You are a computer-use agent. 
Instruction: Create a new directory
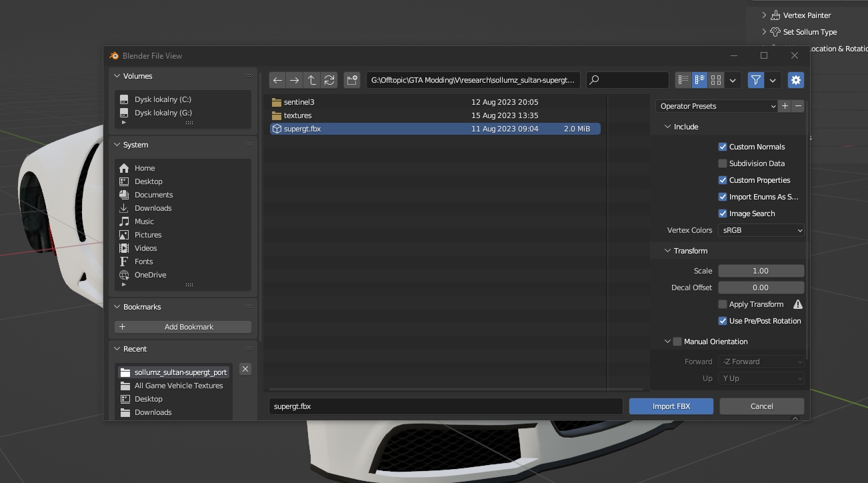tap(352, 80)
